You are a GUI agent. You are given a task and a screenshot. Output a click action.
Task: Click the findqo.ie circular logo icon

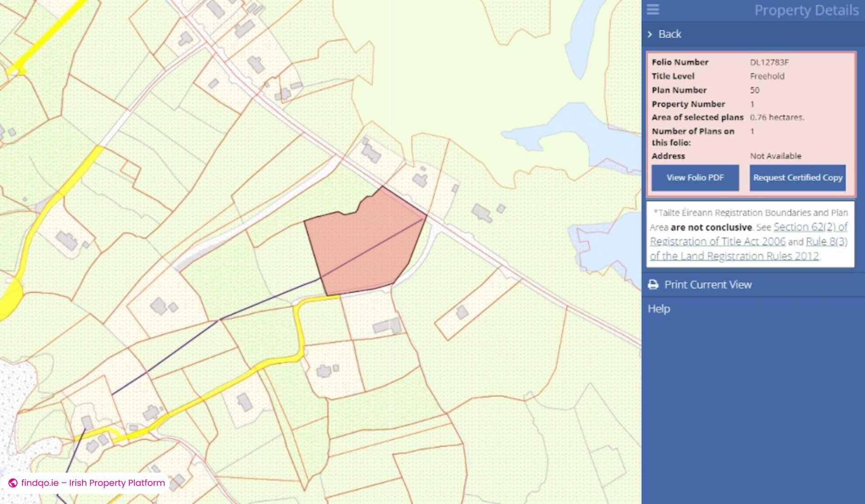[x=14, y=483]
